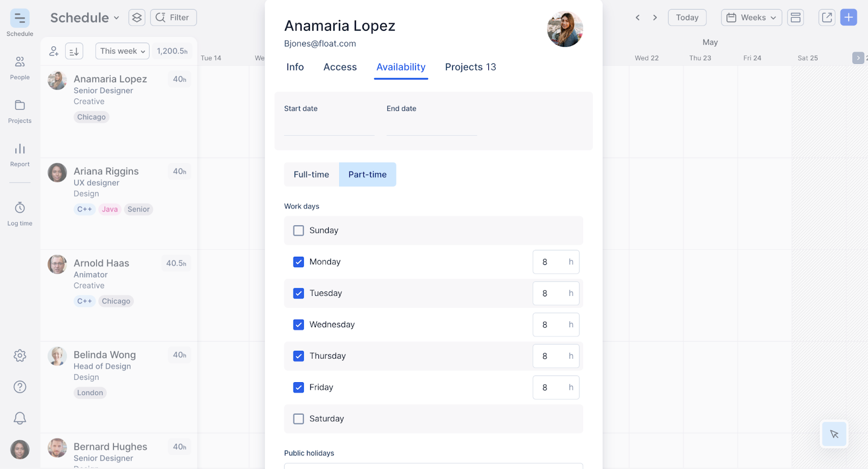Open the Projects 13 tab
Screen dimensions: 868x469
tap(470, 67)
